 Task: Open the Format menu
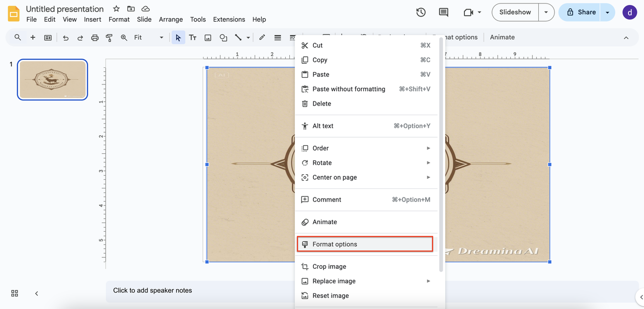119,19
